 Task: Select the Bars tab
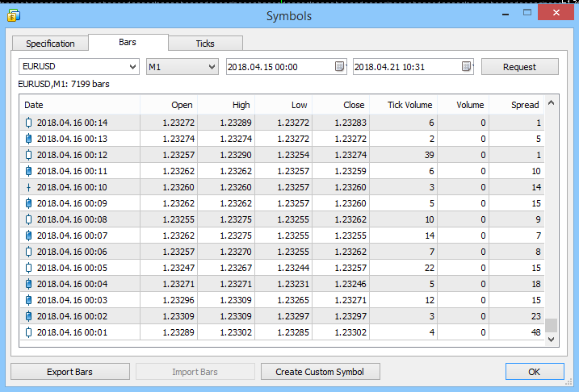coord(128,43)
